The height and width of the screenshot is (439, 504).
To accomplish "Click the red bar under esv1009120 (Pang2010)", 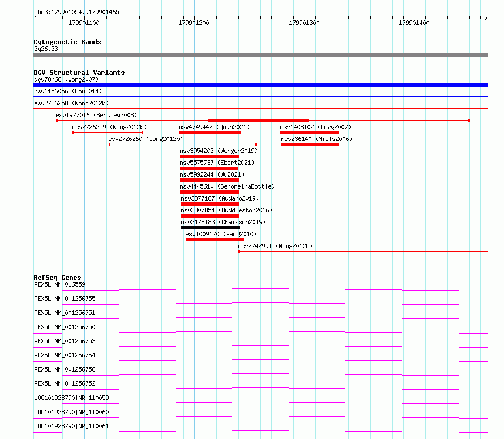I will 215,240.
